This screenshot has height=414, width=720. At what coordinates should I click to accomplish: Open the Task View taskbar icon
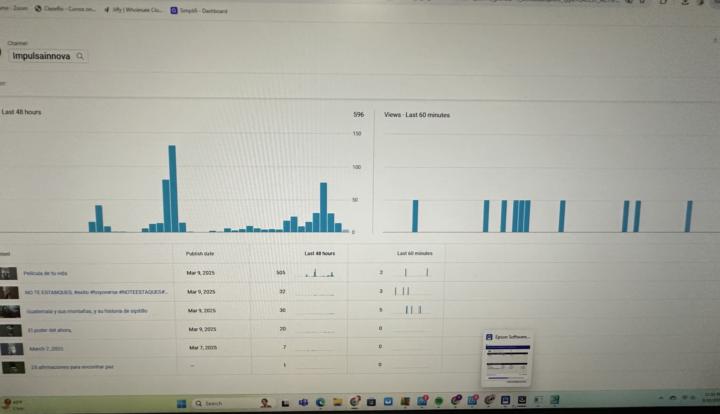(285, 403)
